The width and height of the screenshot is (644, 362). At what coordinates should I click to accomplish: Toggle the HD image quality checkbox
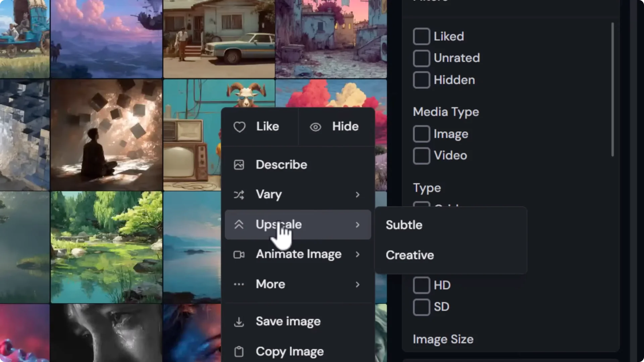tap(421, 285)
